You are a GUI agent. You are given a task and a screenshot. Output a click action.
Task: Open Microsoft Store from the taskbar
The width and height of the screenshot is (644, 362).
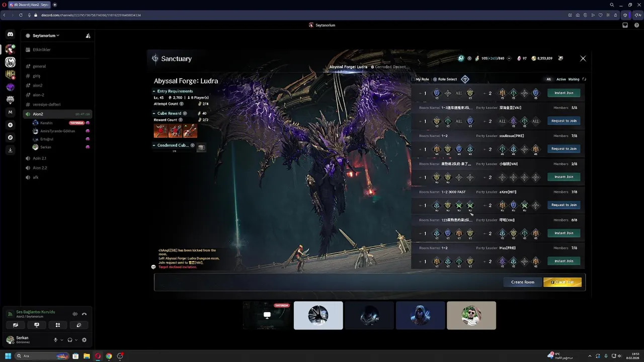coord(75,356)
